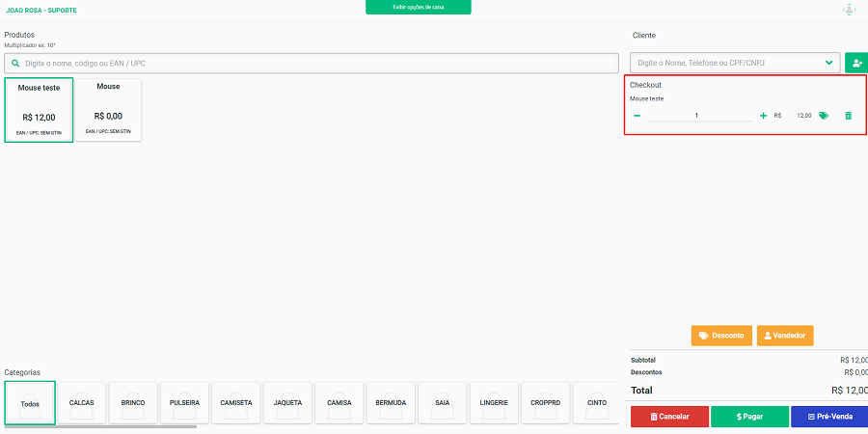
Task: Click the product search magnifier icon
Action: (x=14, y=63)
